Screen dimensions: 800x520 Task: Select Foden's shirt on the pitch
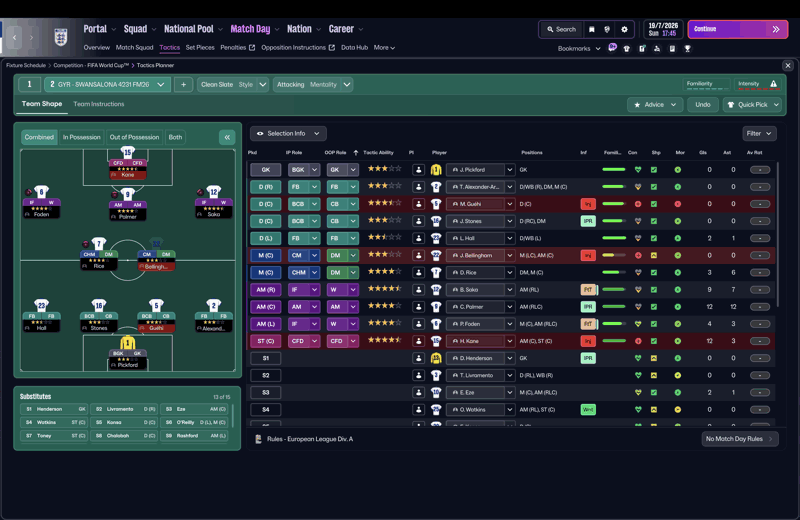tap(41, 192)
